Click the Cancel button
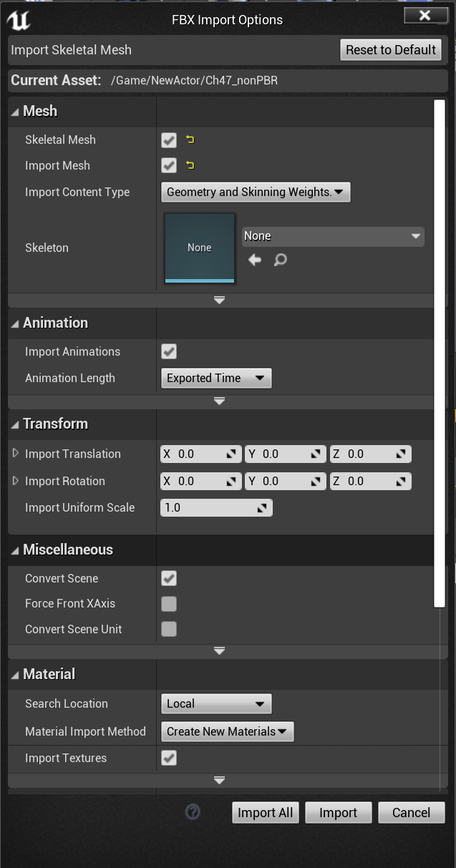The width and height of the screenshot is (456, 868). pyautogui.click(x=412, y=813)
